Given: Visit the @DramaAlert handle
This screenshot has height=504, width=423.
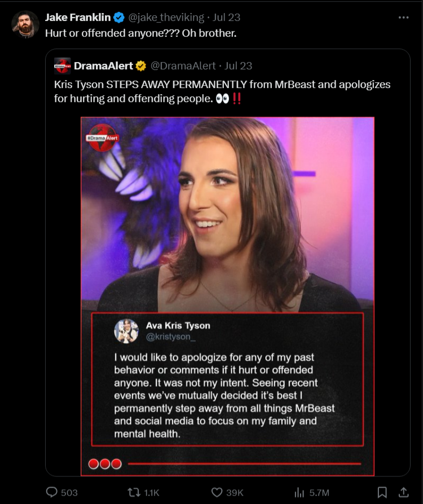Looking at the screenshot, I should pos(183,66).
